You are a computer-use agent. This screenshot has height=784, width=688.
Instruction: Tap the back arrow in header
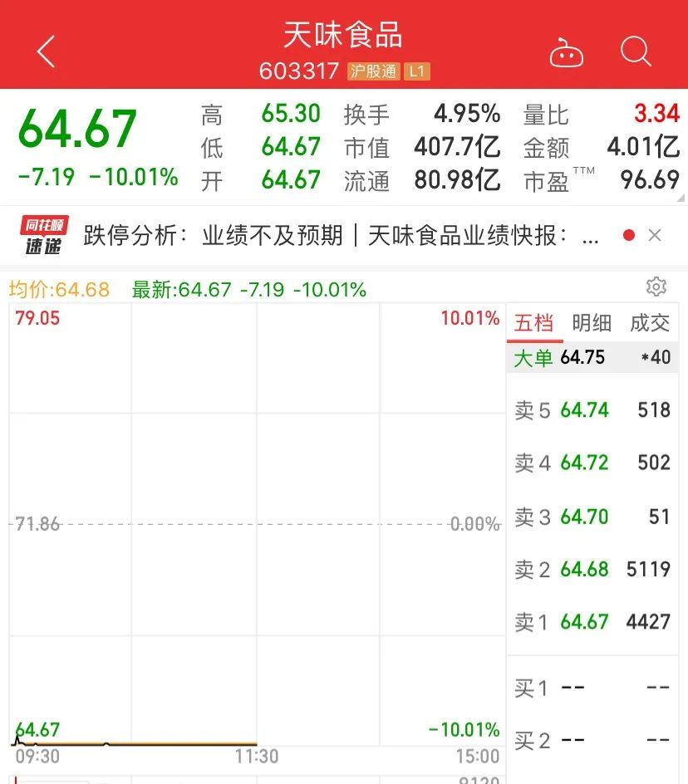coord(46,51)
